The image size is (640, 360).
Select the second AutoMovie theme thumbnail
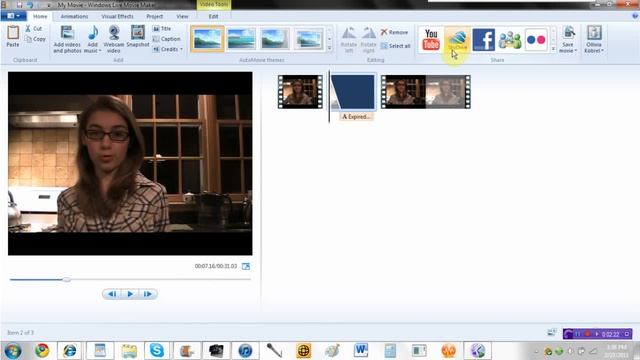[x=241, y=39]
